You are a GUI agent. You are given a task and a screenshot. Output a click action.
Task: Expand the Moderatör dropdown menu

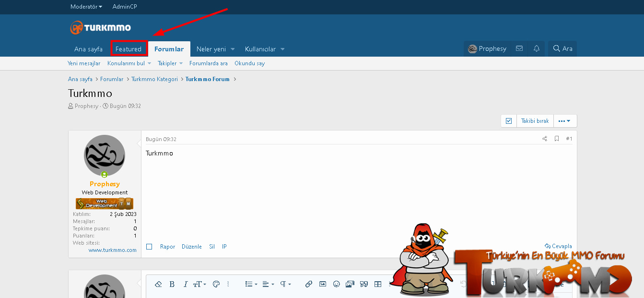pyautogui.click(x=86, y=7)
